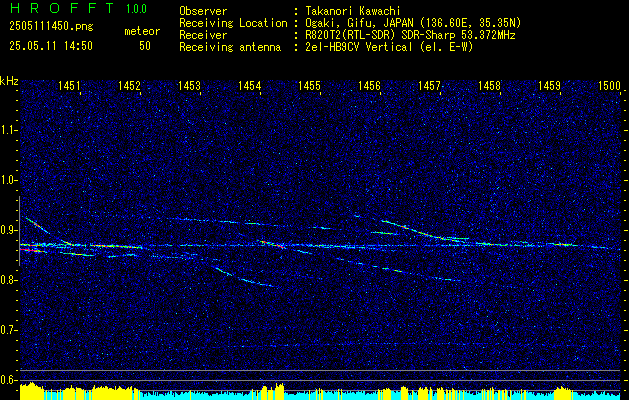Click the Receiving Location label
Screen dimensions: 629x400
(x=233, y=23)
